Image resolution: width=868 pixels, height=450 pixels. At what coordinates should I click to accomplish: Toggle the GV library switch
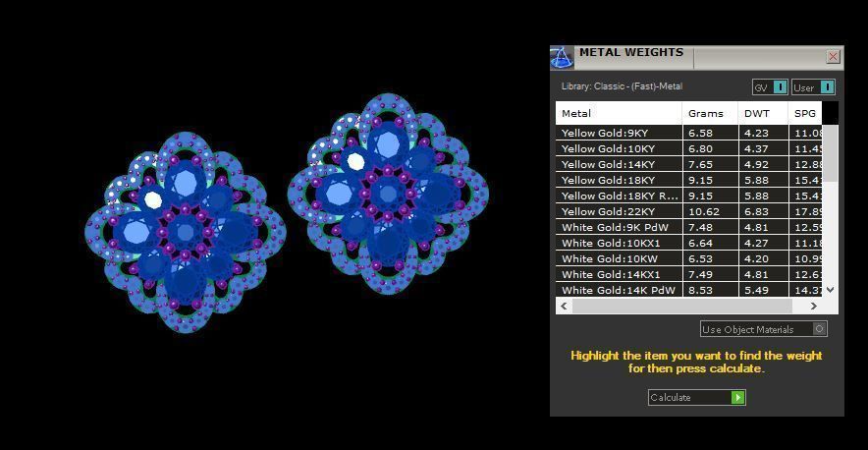pos(770,87)
